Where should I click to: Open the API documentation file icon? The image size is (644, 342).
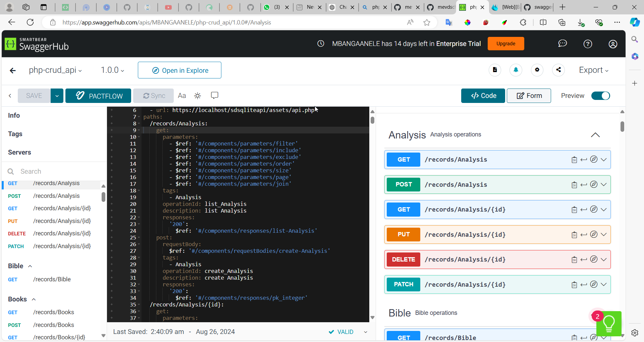495,70
